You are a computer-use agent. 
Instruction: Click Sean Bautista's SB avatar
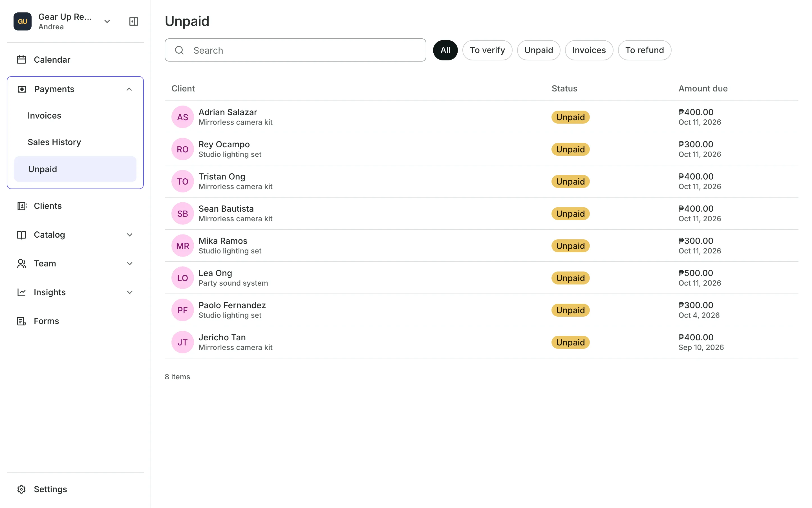182,214
